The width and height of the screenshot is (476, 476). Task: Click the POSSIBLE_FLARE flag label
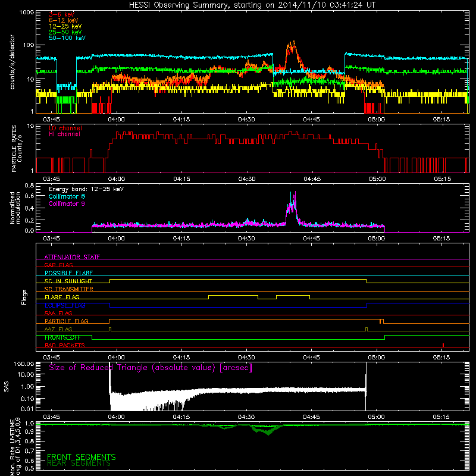tap(68, 273)
